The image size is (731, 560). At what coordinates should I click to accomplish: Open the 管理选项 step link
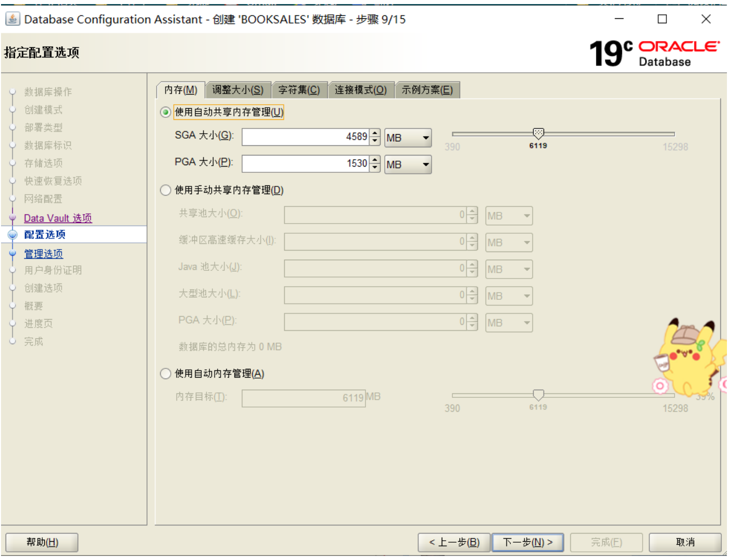point(44,254)
